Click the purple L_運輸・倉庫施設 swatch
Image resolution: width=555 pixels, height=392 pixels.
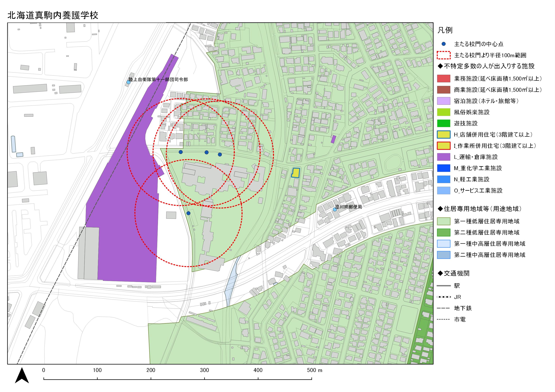pos(444,157)
